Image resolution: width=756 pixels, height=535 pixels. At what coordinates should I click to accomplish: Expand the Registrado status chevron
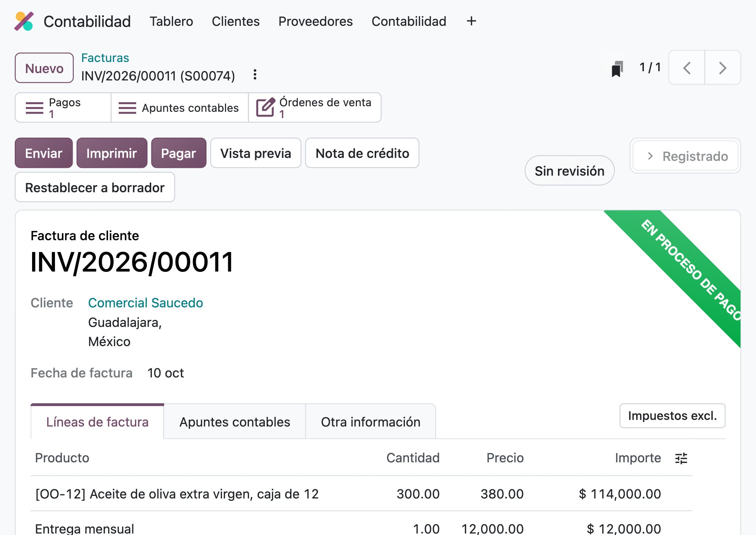pos(650,156)
